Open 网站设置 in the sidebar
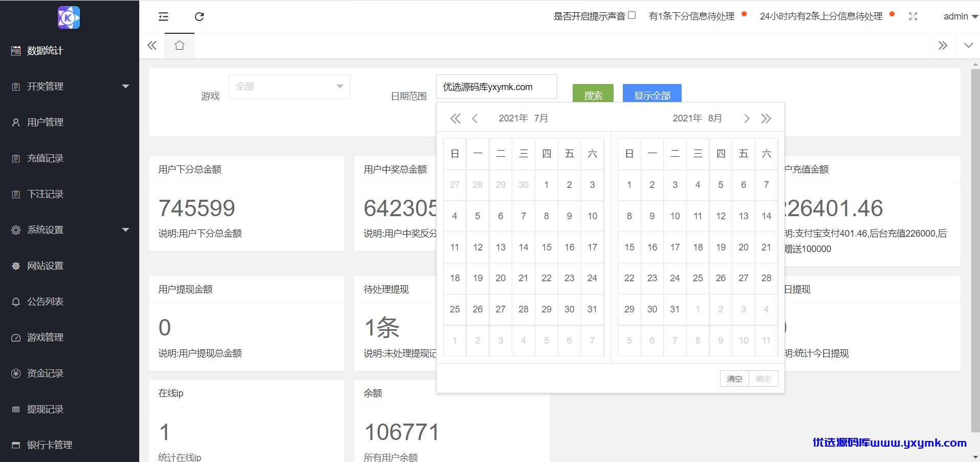The image size is (980, 462). 70,266
